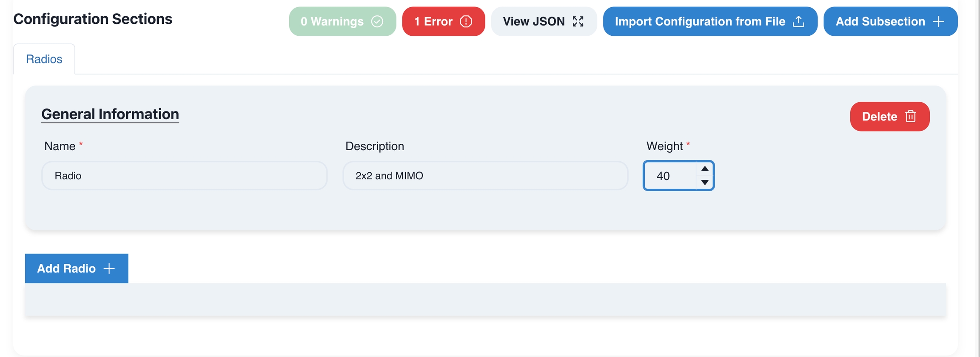Click the Description field with 2x2 and MIMO
The image size is (980, 357).
tap(485, 176)
